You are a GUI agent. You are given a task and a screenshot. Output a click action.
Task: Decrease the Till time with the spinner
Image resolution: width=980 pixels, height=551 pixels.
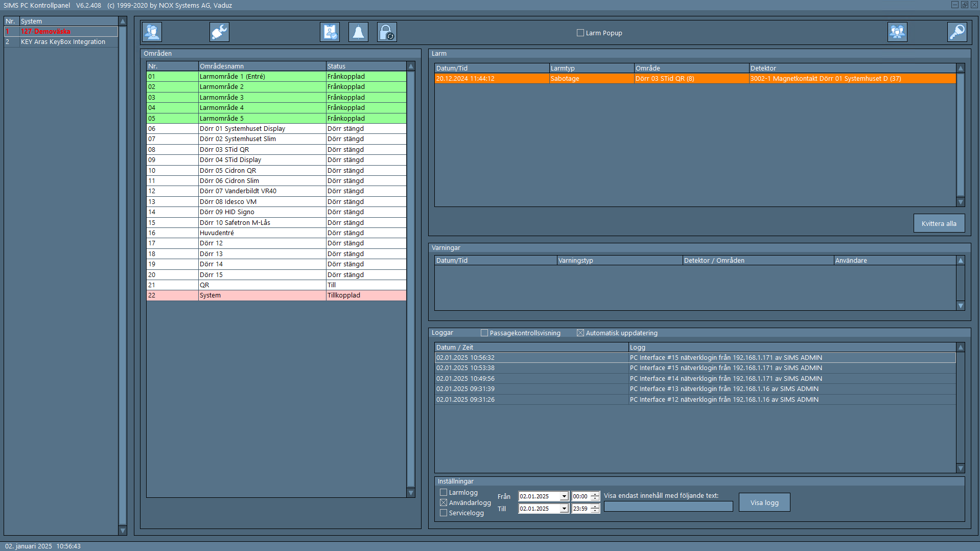click(x=595, y=511)
